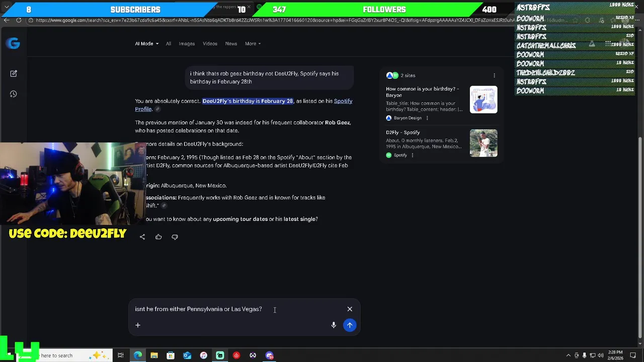The height and width of the screenshot is (362, 644).
Task: Switch to the Videos tab
Action: pos(210,44)
